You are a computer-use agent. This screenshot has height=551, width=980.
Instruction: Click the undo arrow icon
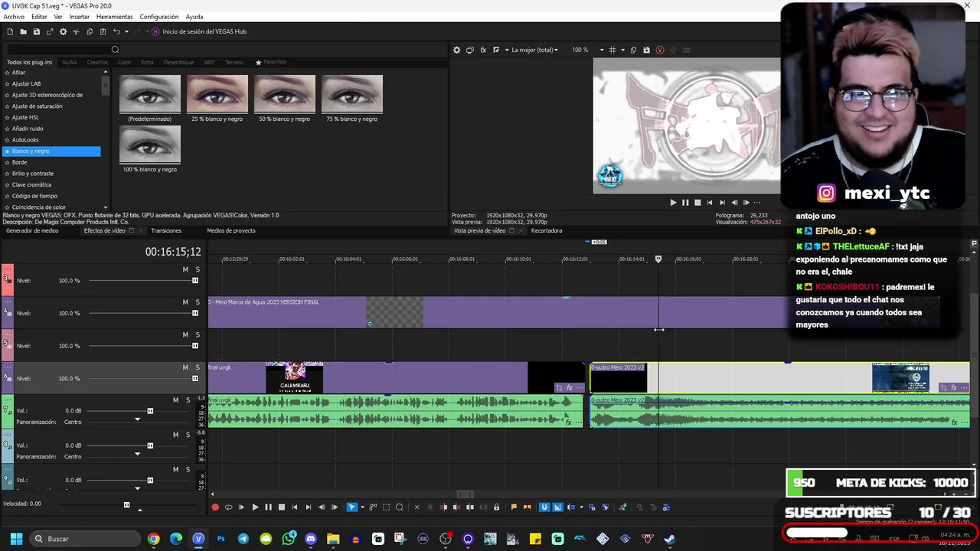(x=116, y=31)
